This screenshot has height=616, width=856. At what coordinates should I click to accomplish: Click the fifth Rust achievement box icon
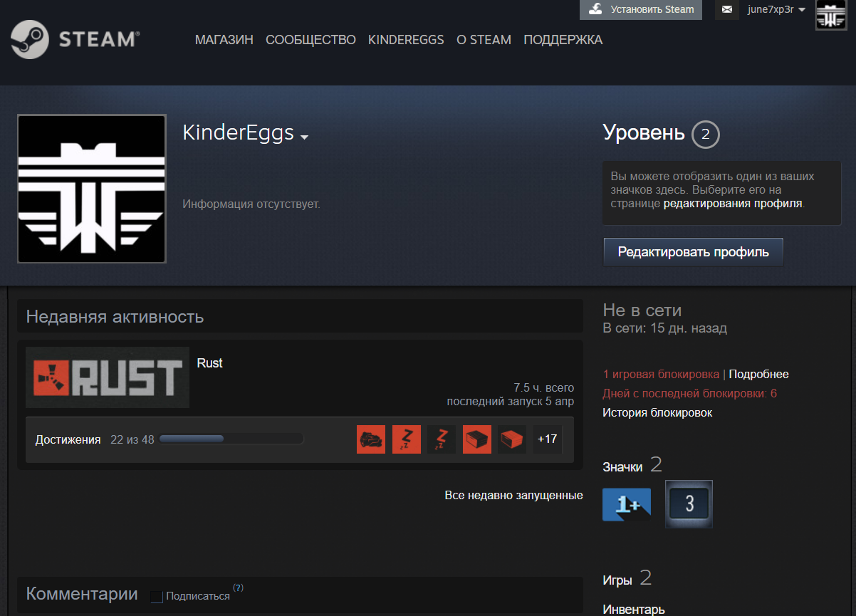click(x=512, y=439)
